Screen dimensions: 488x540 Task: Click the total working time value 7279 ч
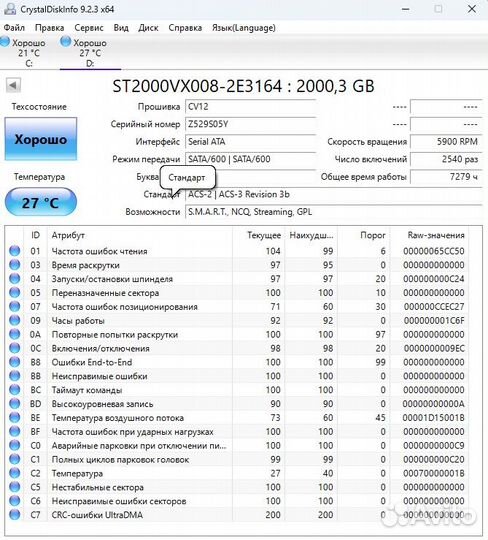[446, 177]
